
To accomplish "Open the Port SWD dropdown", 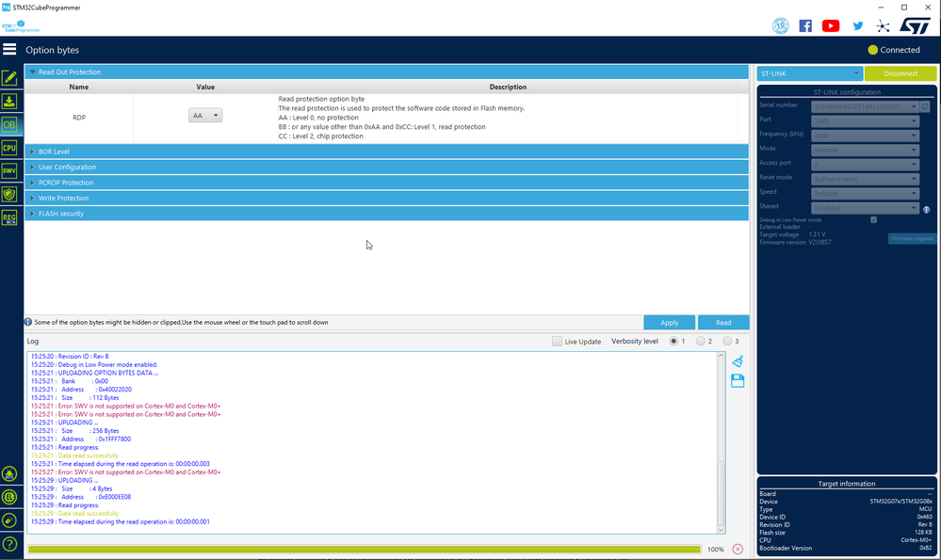I will click(x=865, y=121).
